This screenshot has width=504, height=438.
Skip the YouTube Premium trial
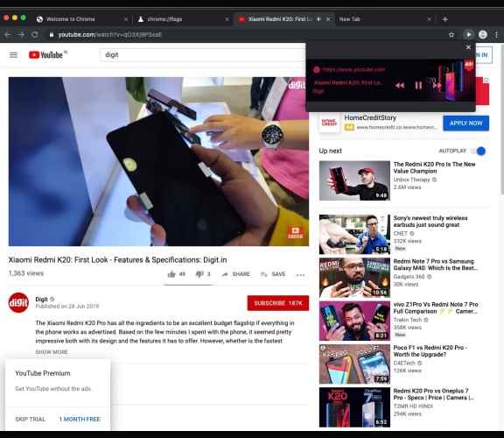[31, 419]
